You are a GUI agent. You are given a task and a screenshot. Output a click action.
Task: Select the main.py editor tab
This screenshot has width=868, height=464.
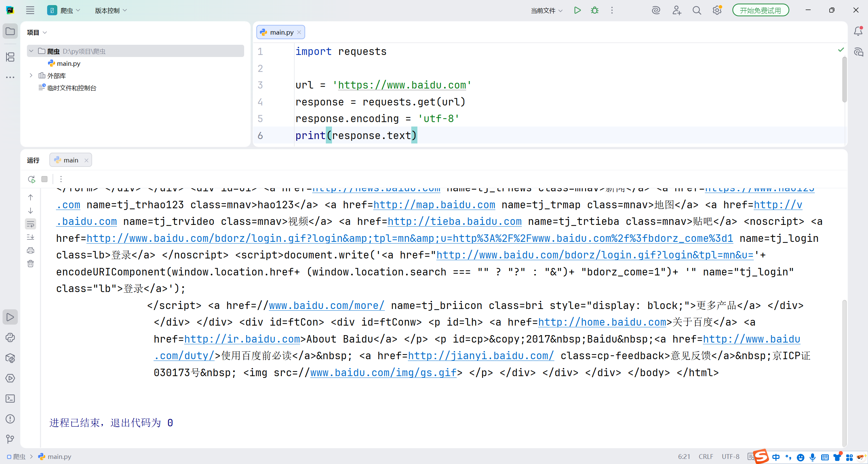281,32
